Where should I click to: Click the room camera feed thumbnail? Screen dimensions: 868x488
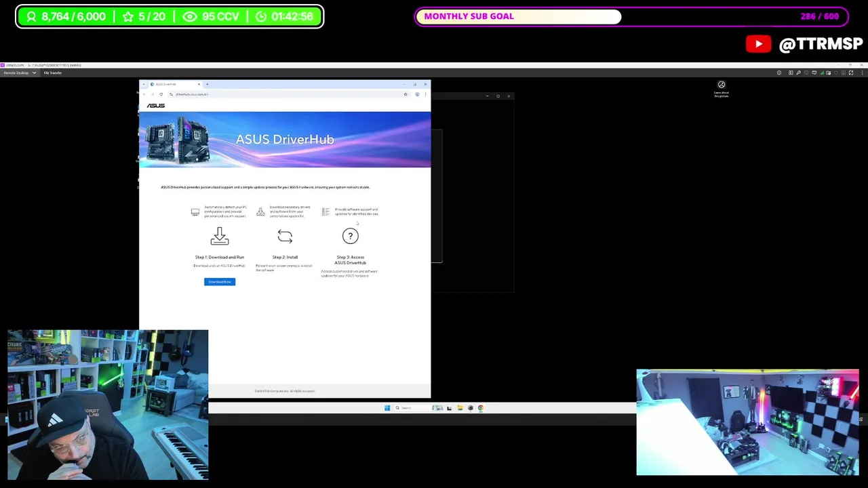[747, 422]
